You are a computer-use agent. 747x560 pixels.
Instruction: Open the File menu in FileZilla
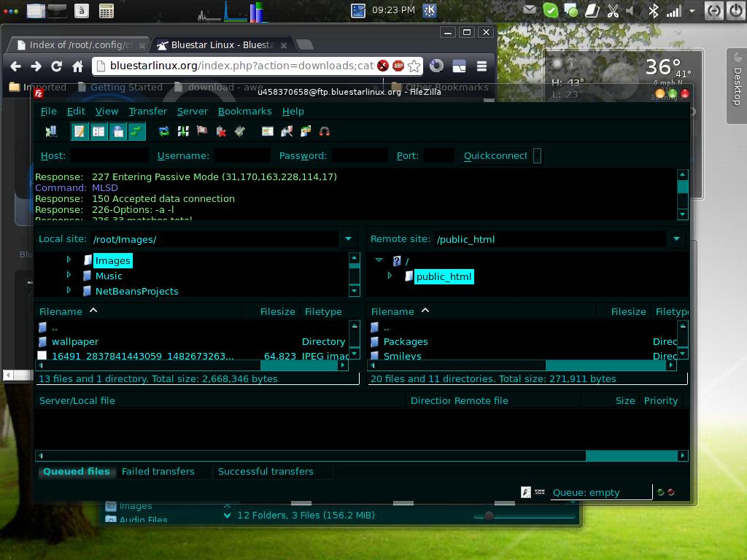(49, 112)
